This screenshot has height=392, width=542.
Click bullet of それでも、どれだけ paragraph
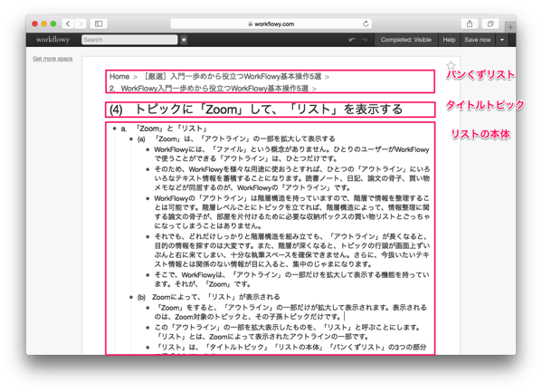click(147, 237)
